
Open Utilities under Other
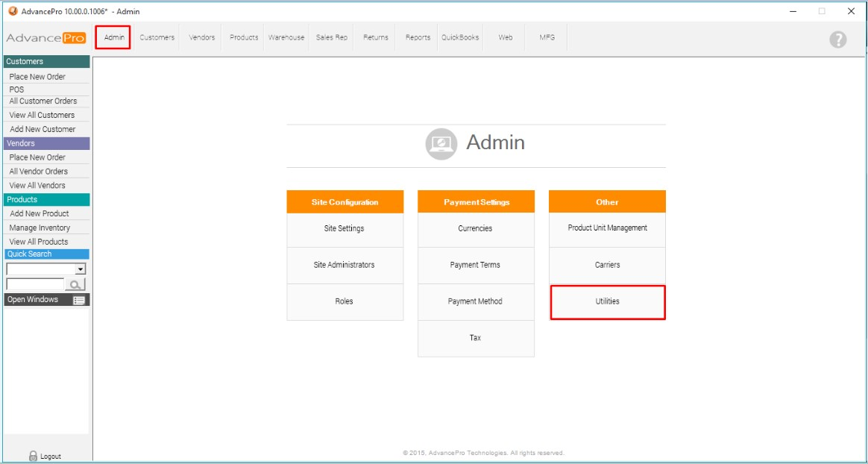tap(607, 302)
